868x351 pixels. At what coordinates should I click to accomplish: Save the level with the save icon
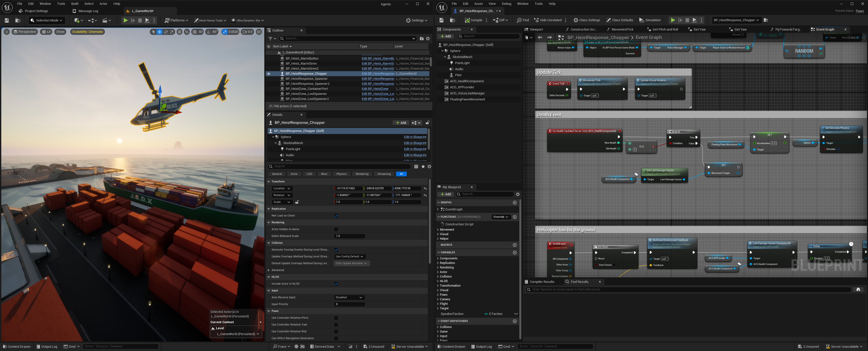pos(7,20)
